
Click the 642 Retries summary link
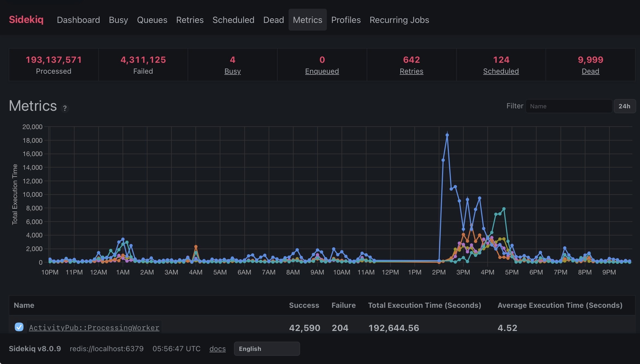411,71
